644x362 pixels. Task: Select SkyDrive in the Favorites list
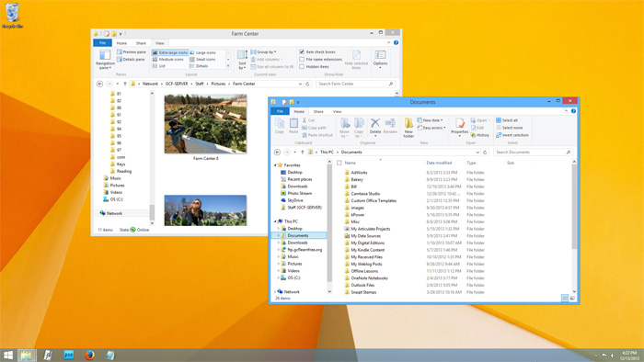point(294,200)
